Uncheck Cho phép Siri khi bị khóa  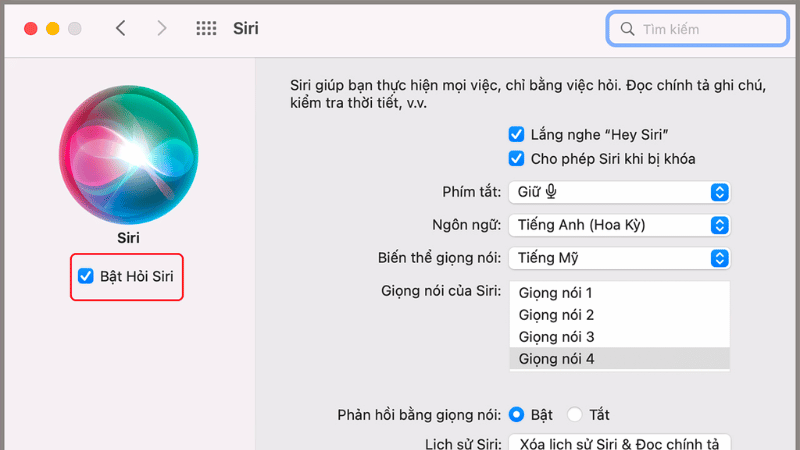[516, 158]
